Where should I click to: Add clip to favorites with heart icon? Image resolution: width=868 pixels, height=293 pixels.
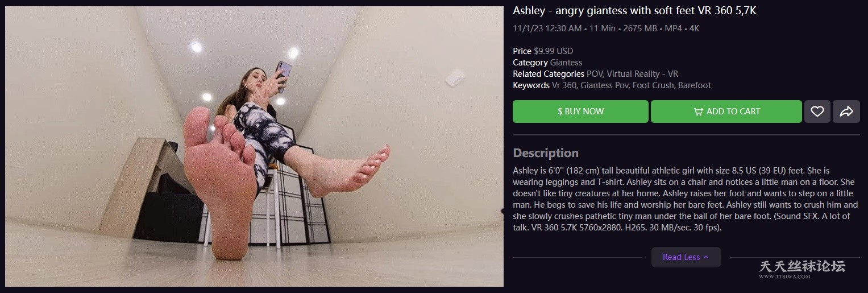pos(817,112)
